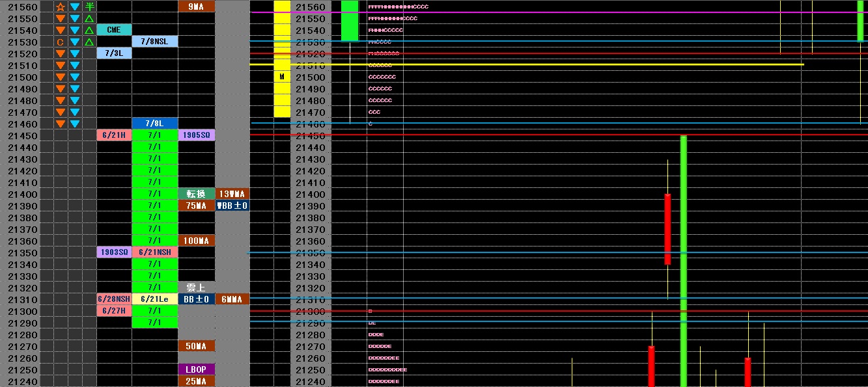Click the 1905SQ purple label

[x=196, y=135]
